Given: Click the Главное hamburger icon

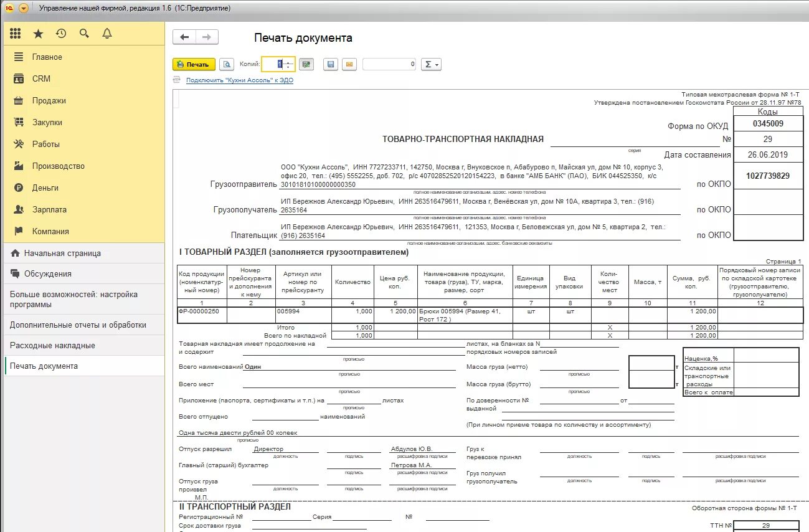Looking at the screenshot, I should tap(19, 57).
